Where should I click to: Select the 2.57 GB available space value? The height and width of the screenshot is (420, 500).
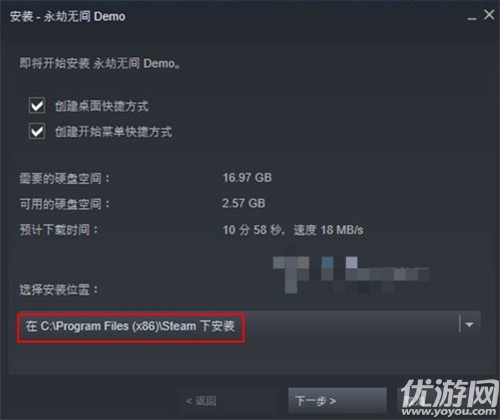(x=244, y=203)
